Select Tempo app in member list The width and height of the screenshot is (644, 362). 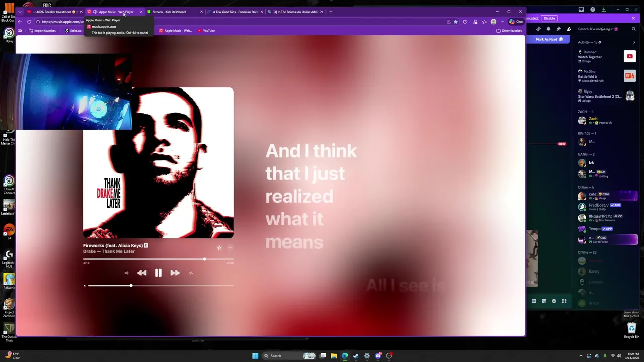point(606,229)
